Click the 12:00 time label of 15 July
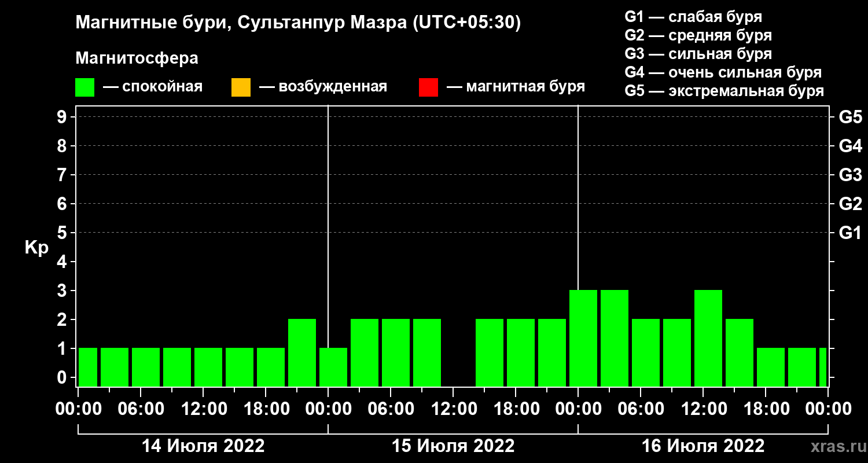The image size is (868, 463). click(453, 409)
